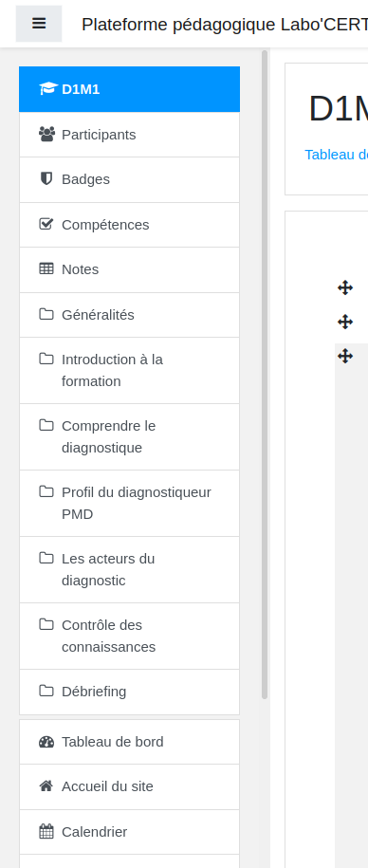Screen dimensions: 368x868
Task: Click the Accueil du site home icon
Action: pyautogui.click(x=46, y=786)
